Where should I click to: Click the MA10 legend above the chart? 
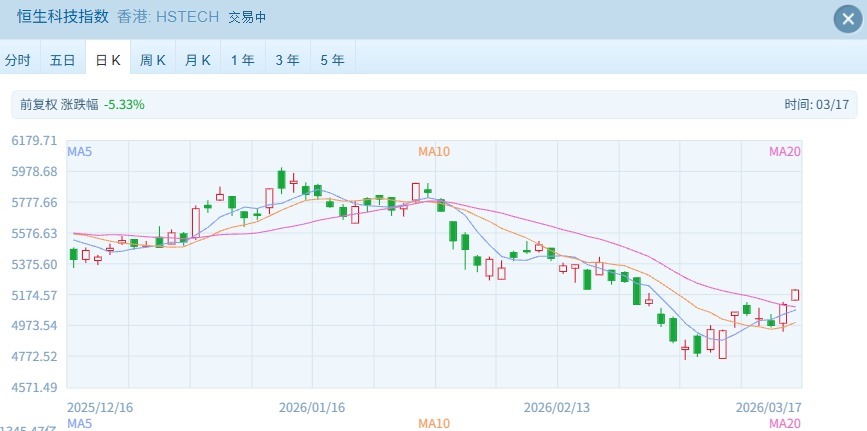[434, 151]
